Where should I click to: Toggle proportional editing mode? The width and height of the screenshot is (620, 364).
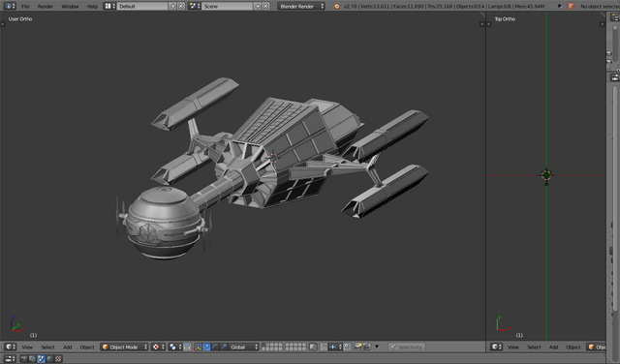[x=324, y=347]
